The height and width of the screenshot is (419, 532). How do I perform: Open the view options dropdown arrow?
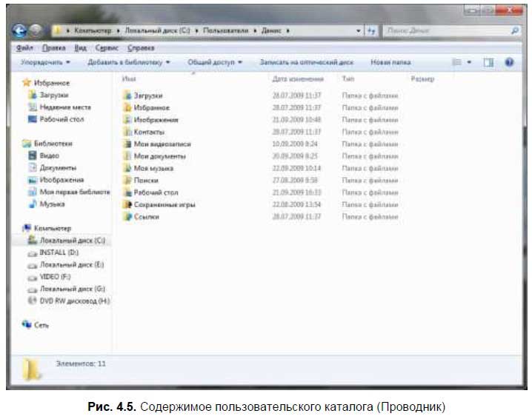click(x=469, y=62)
